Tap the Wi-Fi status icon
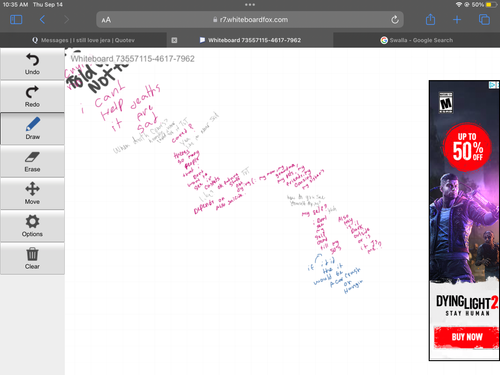Image resolution: width=500 pixels, height=375 pixels. 459,5
